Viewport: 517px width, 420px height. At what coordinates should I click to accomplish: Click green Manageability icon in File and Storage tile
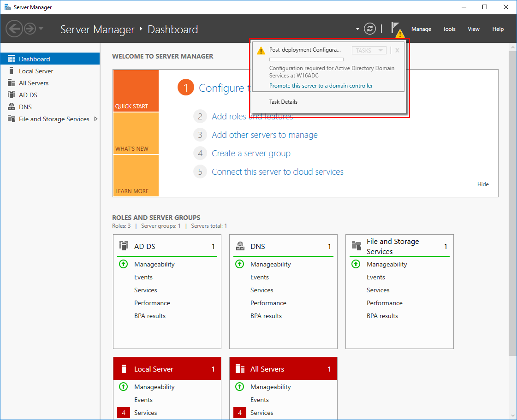356,264
